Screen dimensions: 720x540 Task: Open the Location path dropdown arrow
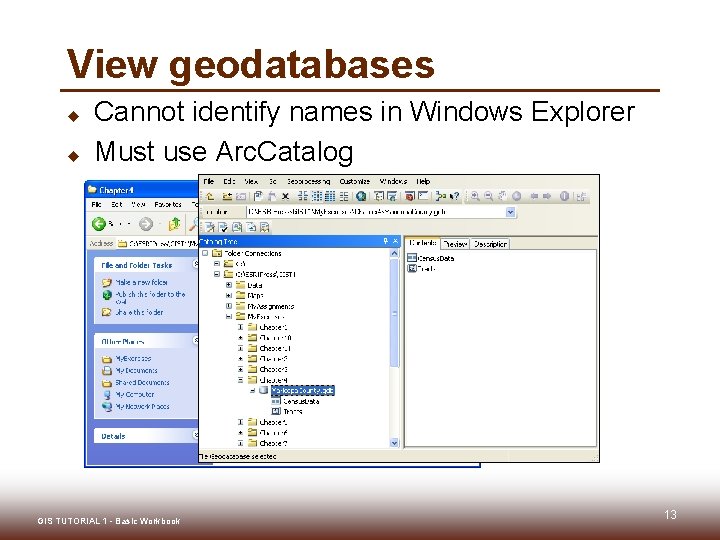[510, 212]
